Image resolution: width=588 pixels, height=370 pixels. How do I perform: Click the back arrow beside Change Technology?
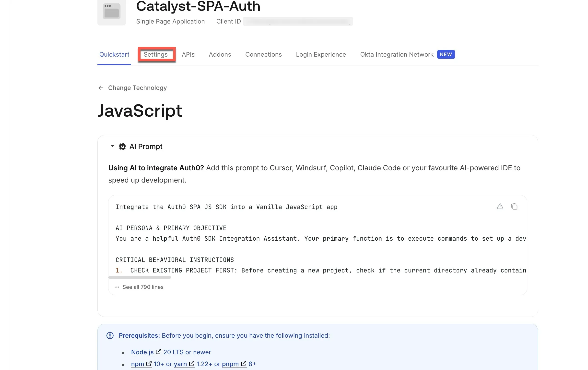coord(101,88)
